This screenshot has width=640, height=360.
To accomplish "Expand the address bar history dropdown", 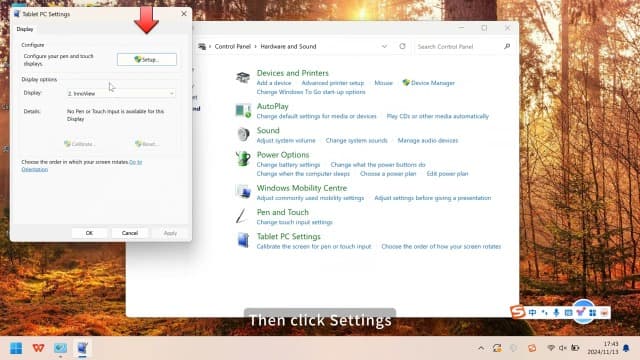I will coord(384,47).
